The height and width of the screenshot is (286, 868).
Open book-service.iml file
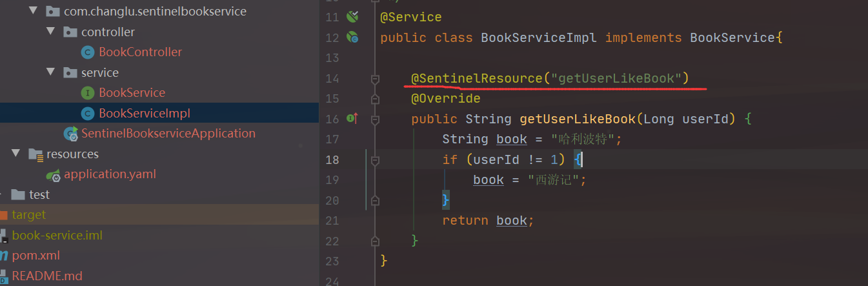[57, 235]
